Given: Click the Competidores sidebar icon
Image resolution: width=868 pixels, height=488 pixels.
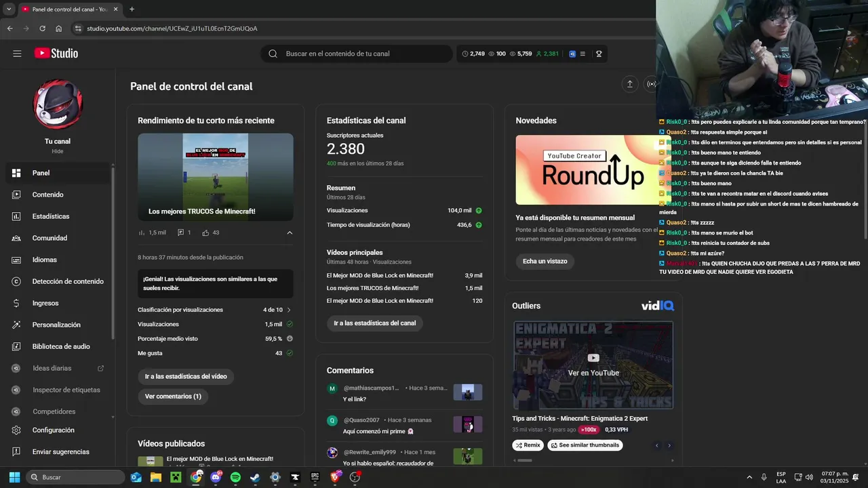Looking at the screenshot, I should pos(16,411).
